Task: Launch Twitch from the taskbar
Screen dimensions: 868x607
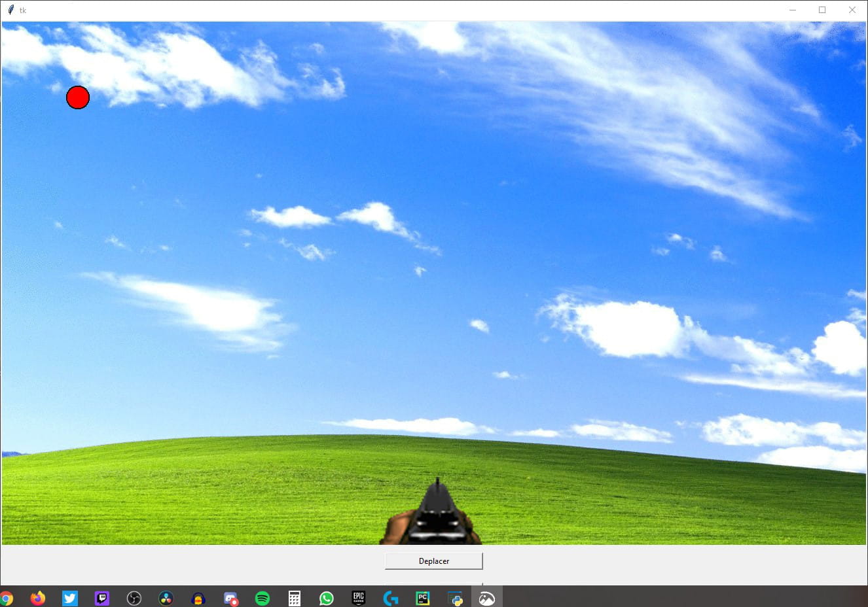Action: tap(102, 598)
